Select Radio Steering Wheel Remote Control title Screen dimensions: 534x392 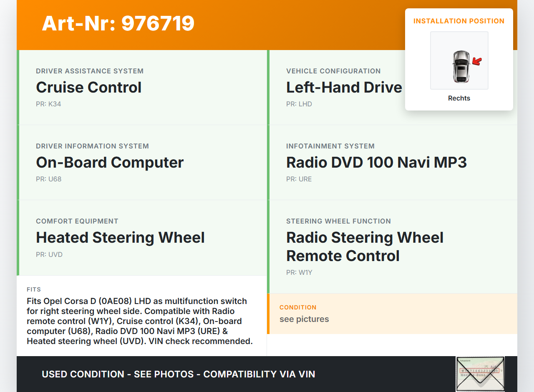364,246
